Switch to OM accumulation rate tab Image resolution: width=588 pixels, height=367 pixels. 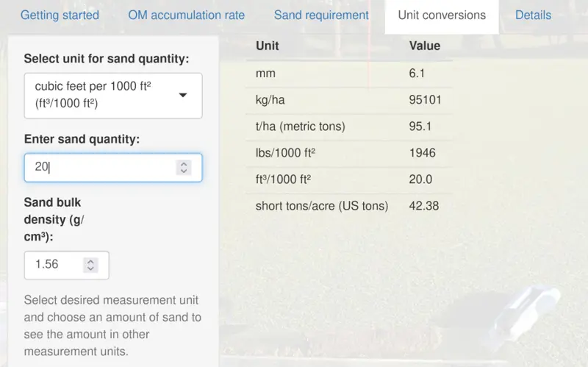[x=187, y=15]
